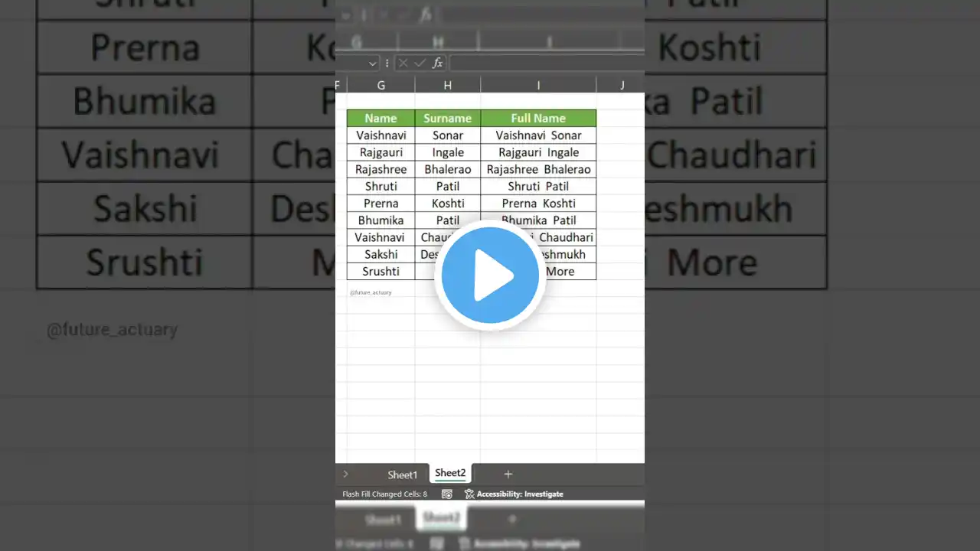Select the "Rajashree" name cell

click(381, 169)
